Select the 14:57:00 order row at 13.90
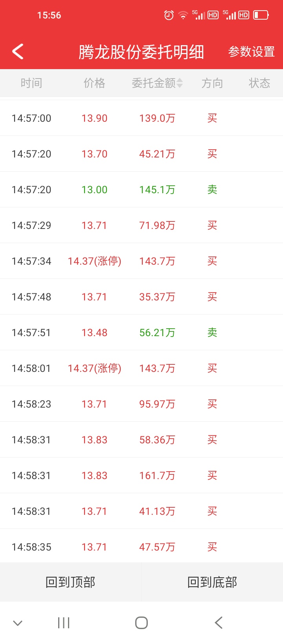Screen dimensions: 283x644 point(141,118)
